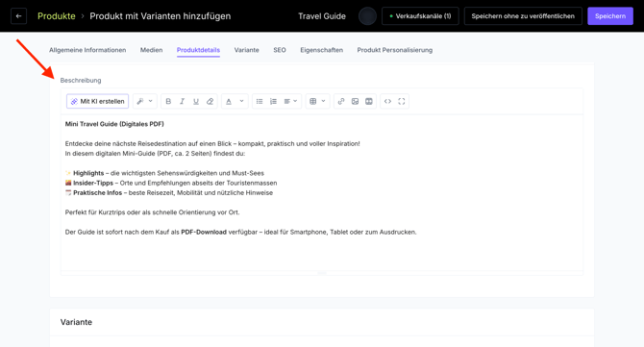Insert an image into the description
Screen dimensions: 644x347
click(355, 102)
